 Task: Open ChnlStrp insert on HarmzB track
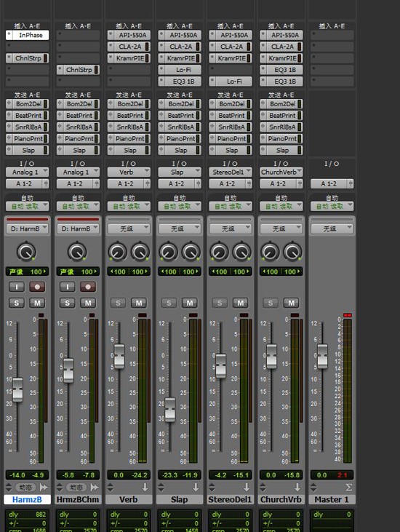pyautogui.click(x=28, y=58)
